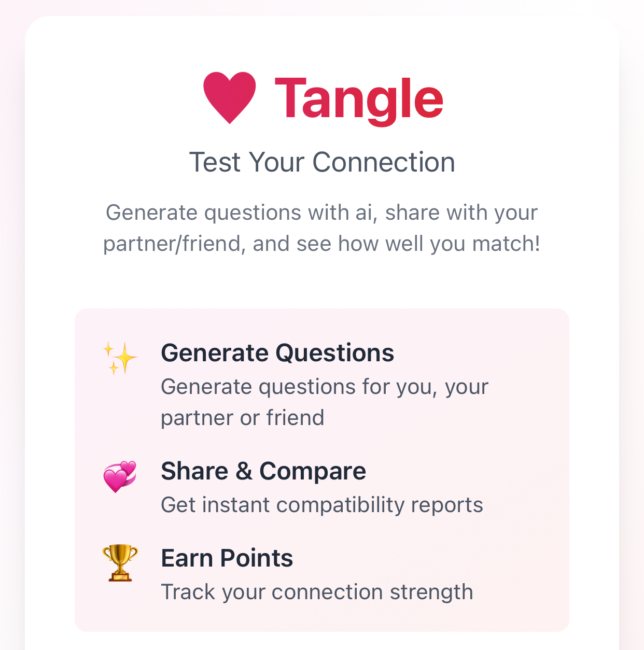Open the Generate Questions feature heading
Screen dimensions: 644x650
coord(277,353)
